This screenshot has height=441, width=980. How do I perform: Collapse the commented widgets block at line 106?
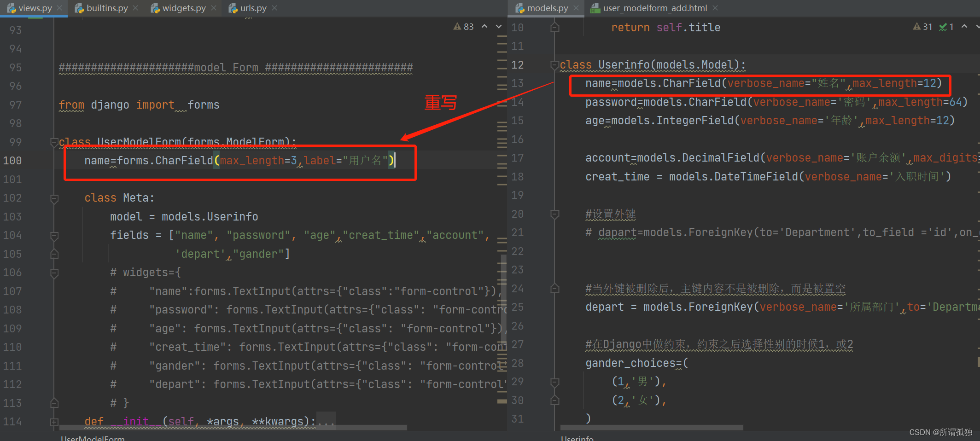point(54,273)
